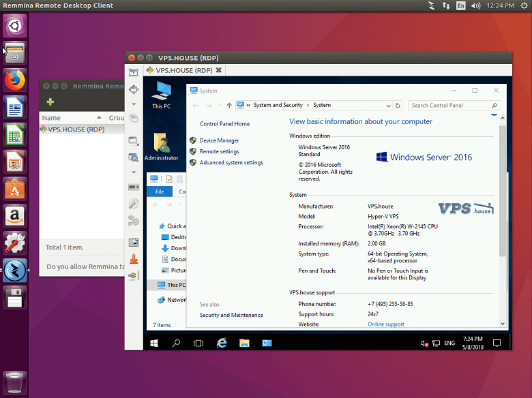Expand scaling options arrow in Remmina toolbar
The height and width of the screenshot is (398, 532).
coord(134,172)
